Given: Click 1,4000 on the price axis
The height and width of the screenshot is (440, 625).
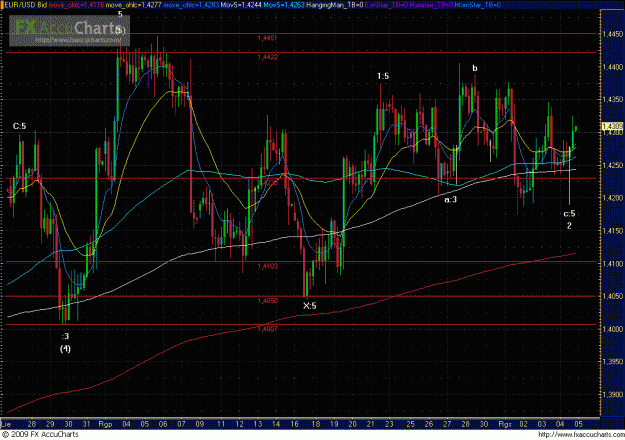Looking at the screenshot, I should pyautogui.click(x=613, y=329).
